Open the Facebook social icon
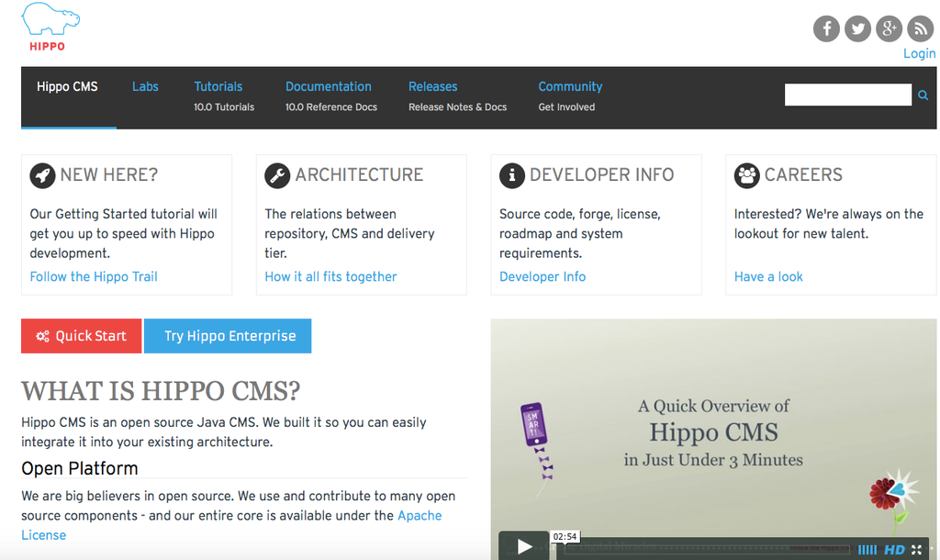The width and height of the screenshot is (940, 560). point(826,28)
